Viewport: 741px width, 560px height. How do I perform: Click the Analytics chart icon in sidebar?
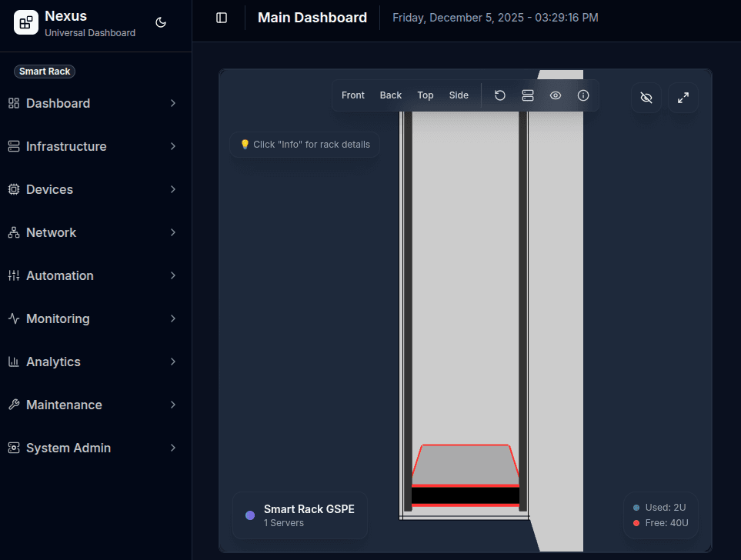(12, 362)
